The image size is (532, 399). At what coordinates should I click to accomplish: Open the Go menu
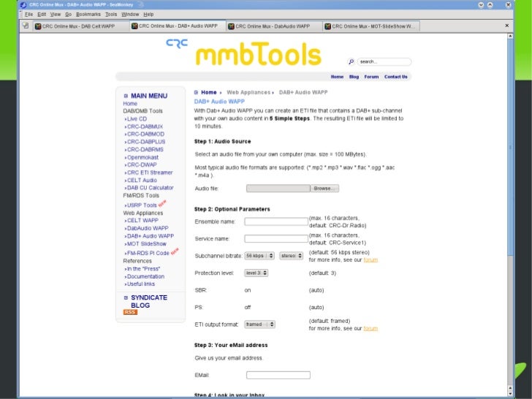68,15
